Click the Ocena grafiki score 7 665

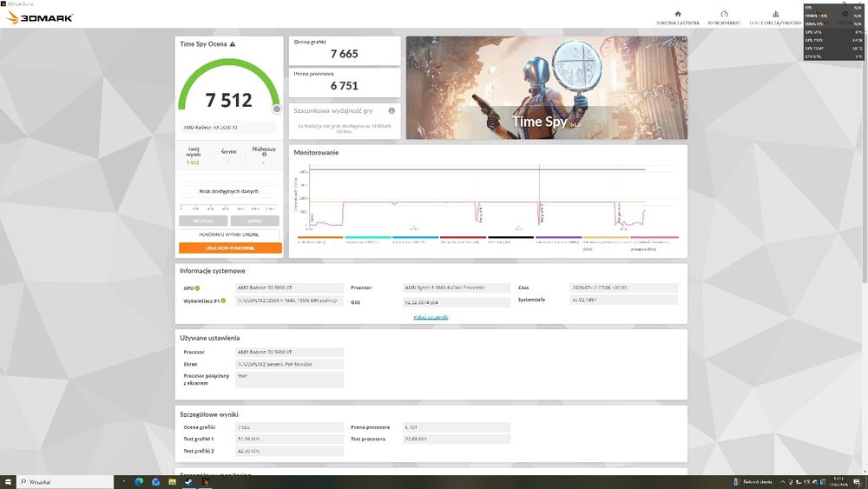345,54
